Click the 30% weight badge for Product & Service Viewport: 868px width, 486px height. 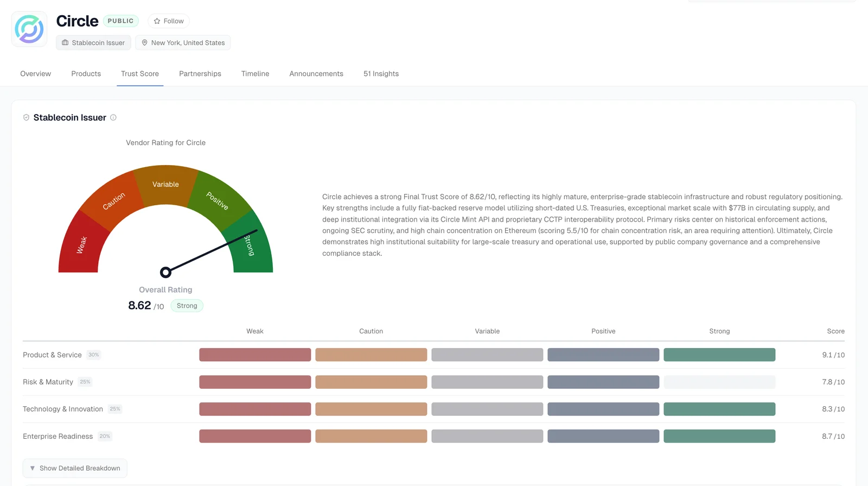[x=94, y=355]
